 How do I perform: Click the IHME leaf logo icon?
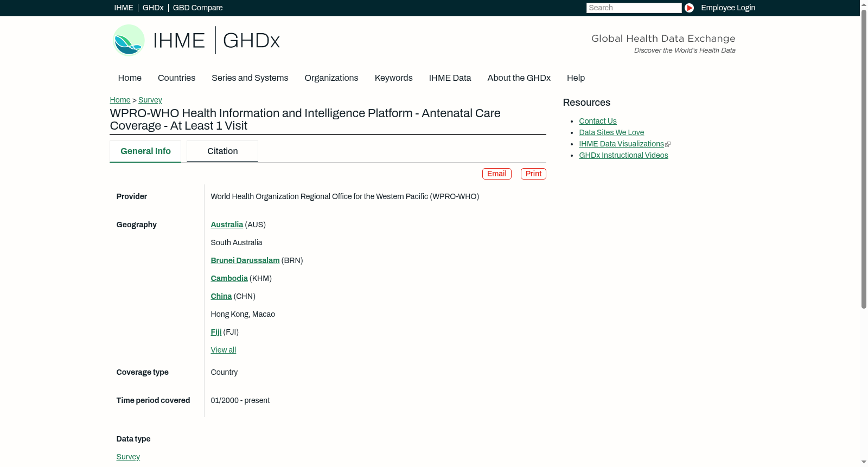pos(129,40)
